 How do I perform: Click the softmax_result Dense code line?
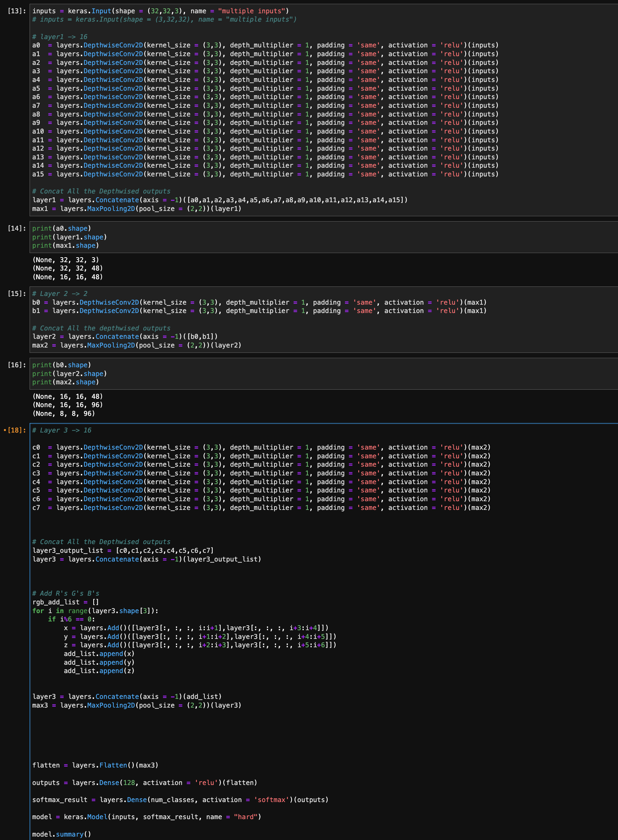180,800
